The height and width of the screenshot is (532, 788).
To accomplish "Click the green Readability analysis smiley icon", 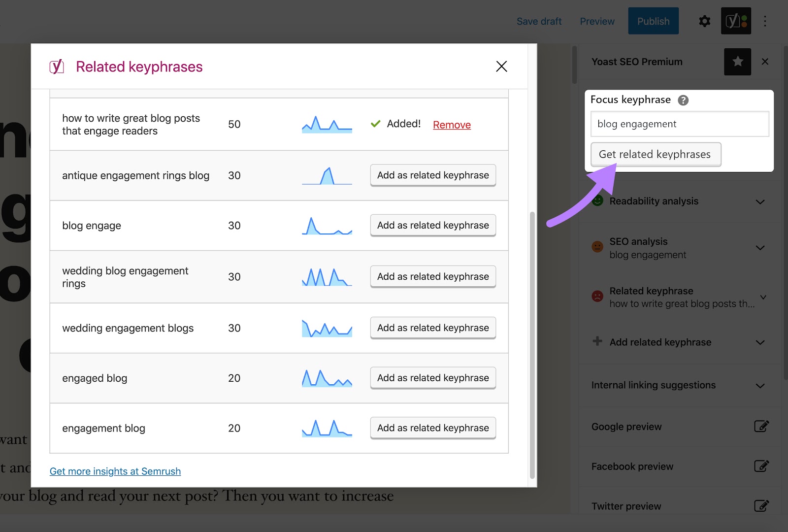I will [x=597, y=201].
